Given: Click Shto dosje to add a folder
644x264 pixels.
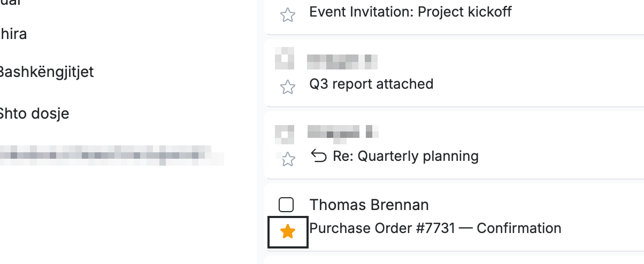Looking at the screenshot, I should click(x=34, y=113).
